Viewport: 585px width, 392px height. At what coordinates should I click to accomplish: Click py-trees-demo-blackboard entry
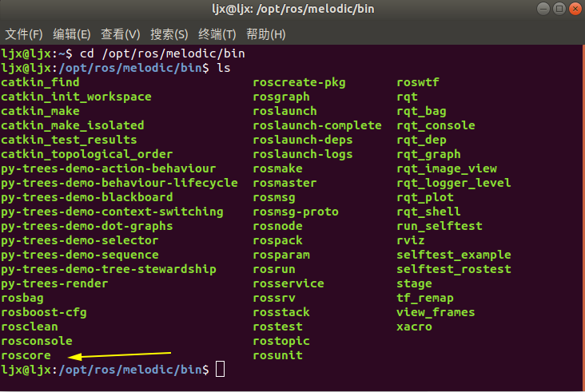click(87, 197)
